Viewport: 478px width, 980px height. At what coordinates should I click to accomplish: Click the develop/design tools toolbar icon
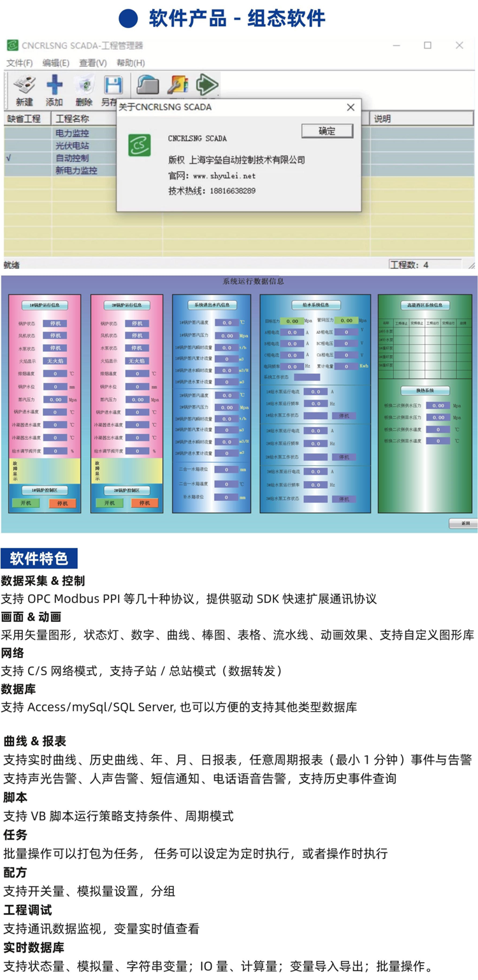tap(177, 85)
